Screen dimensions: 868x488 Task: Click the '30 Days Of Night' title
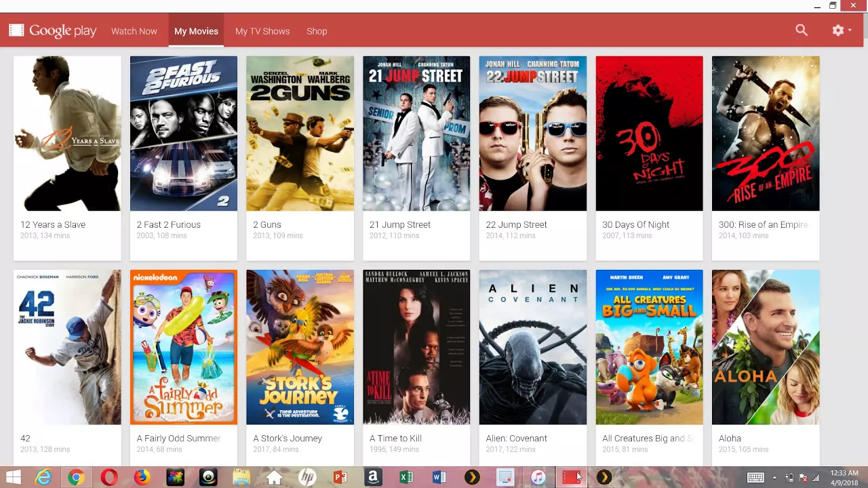point(635,224)
